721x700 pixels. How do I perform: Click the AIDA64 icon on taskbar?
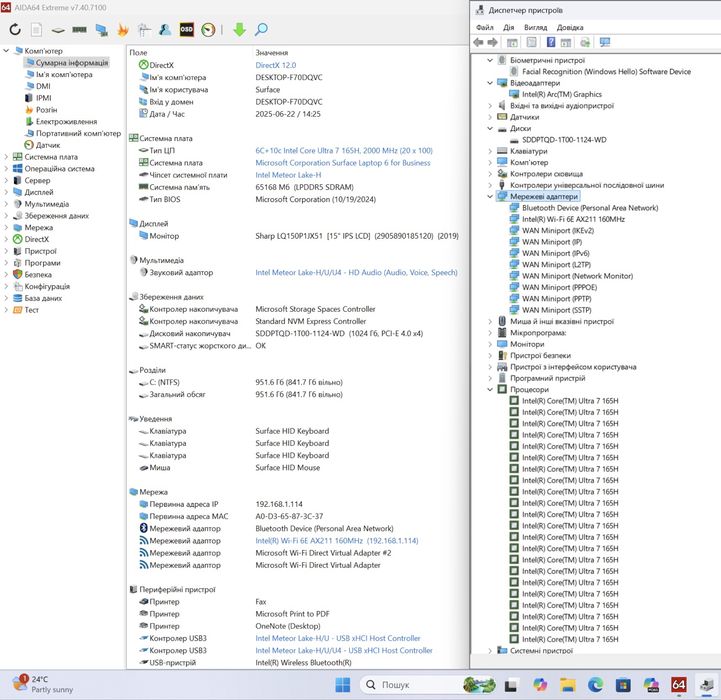click(x=679, y=685)
